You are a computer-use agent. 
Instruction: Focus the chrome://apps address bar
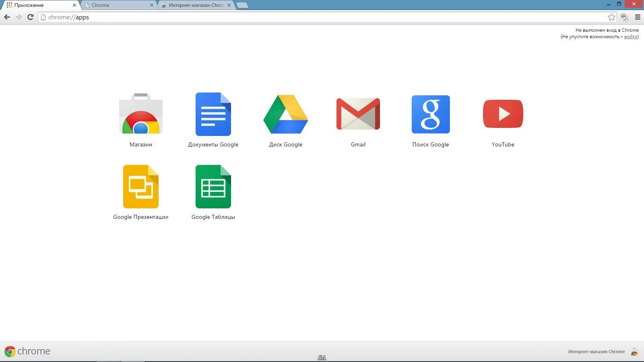pyautogui.click(x=328, y=17)
